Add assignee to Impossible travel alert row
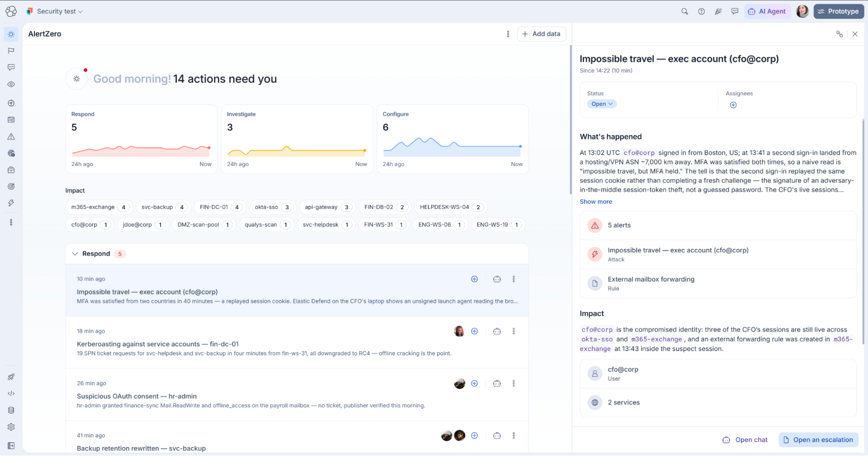The width and height of the screenshot is (868, 456). point(475,279)
